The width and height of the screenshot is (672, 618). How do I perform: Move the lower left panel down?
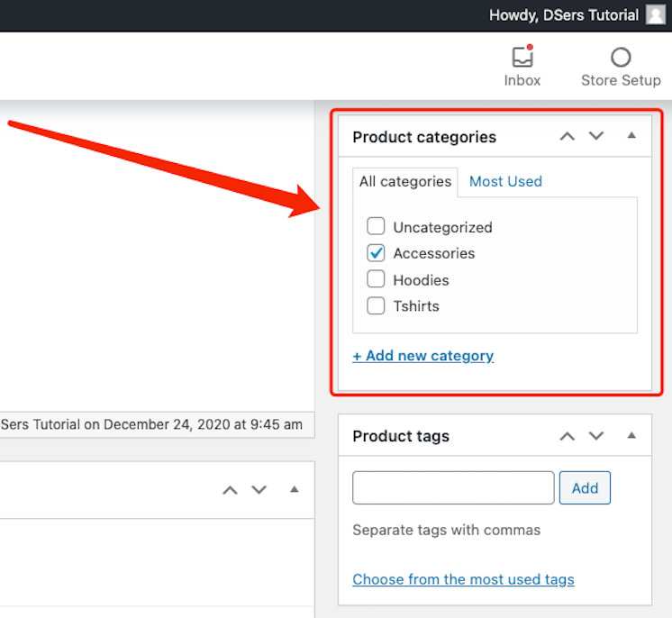259,489
